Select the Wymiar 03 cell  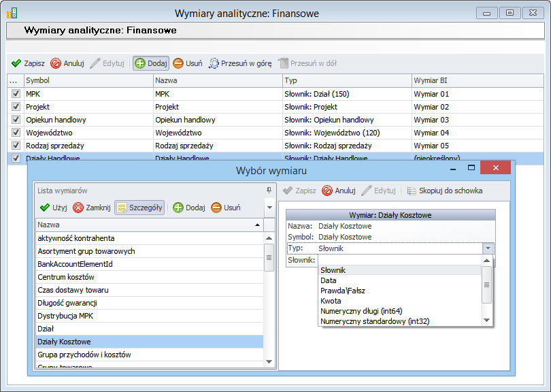click(478, 120)
